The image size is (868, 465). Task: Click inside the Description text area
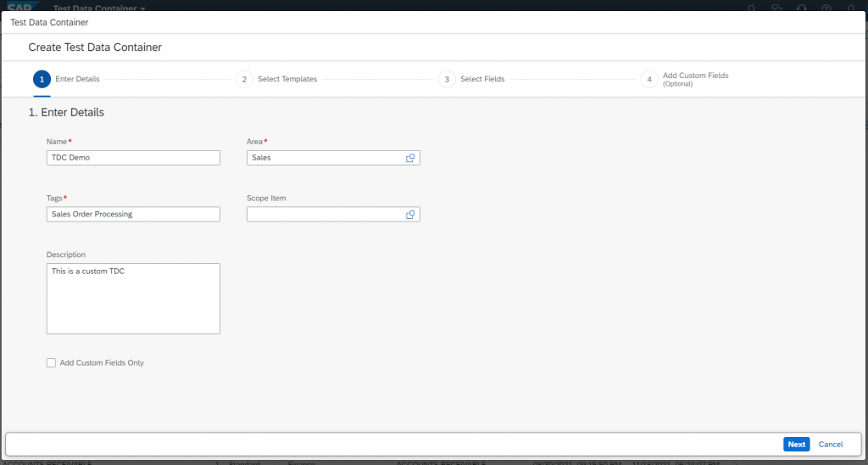pos(133,299)
